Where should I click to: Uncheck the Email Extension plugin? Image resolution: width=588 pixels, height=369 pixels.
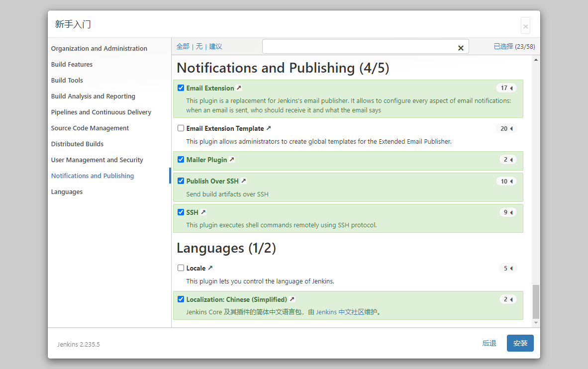(181, 88)
